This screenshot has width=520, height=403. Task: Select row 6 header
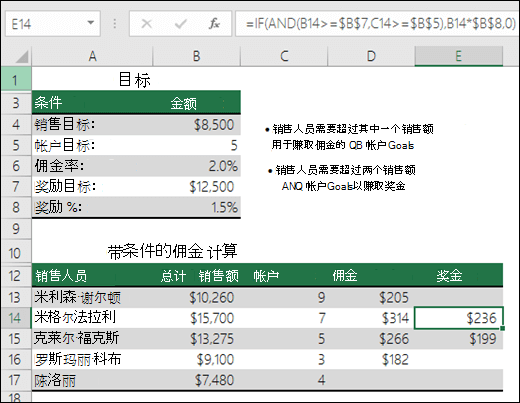coord(16,166)
